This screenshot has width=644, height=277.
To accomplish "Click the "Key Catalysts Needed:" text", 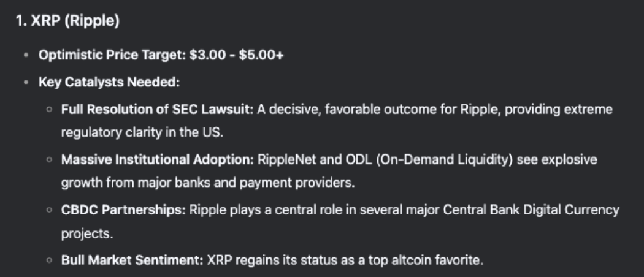I will [x=108, y=82].
